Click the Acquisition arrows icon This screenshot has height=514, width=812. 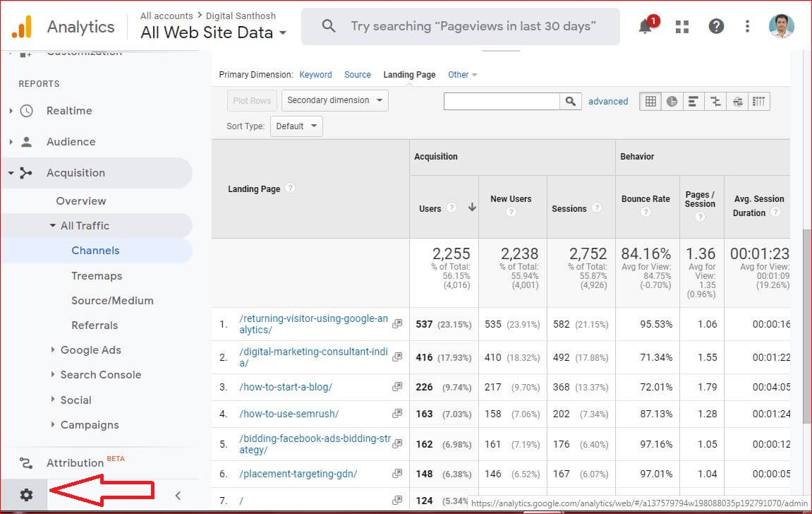(x=26, y=172)
